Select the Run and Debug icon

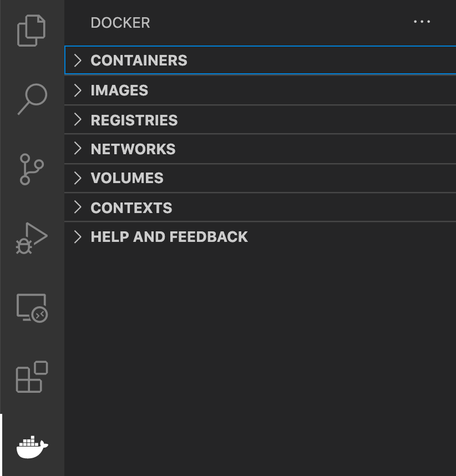(32, 237)
